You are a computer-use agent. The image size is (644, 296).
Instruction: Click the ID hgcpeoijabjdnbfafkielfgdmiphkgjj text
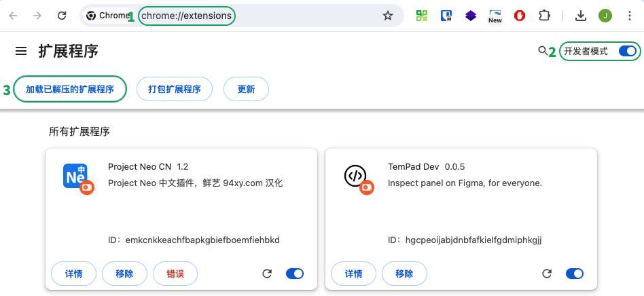click(465, 240)
